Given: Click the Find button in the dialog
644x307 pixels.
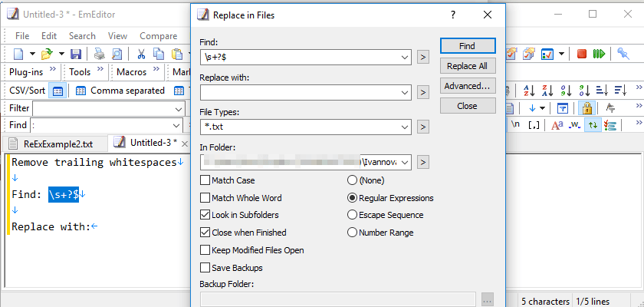Looking at the screenshot, I should [467, 46].
